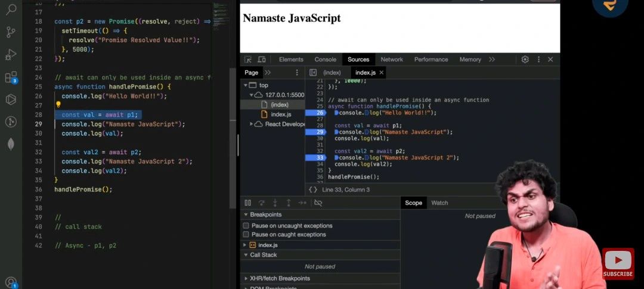Enable Pause on uncaught exceptions
The width and height of the screenshot is (644, 289).
[x=246, y=226]
